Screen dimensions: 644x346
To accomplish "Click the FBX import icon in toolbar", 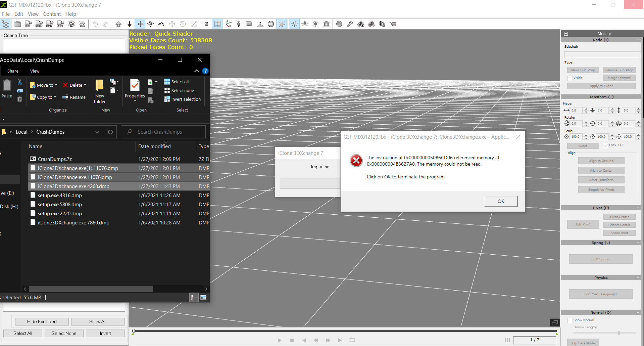I will pos(39,24).
